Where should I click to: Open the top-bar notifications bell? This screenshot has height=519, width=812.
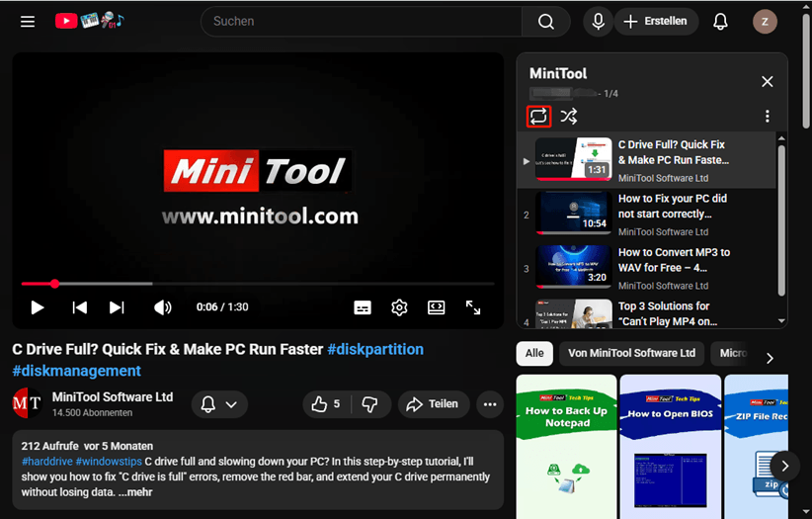720,22
